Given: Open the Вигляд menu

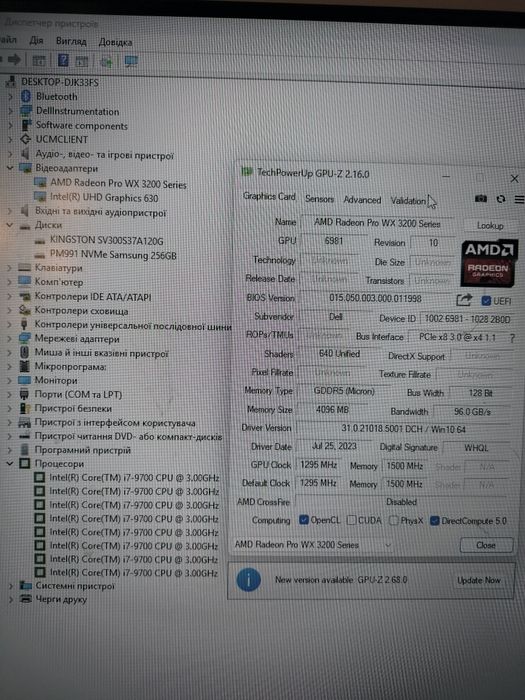Looking at the screenshot, I should 71,41.
